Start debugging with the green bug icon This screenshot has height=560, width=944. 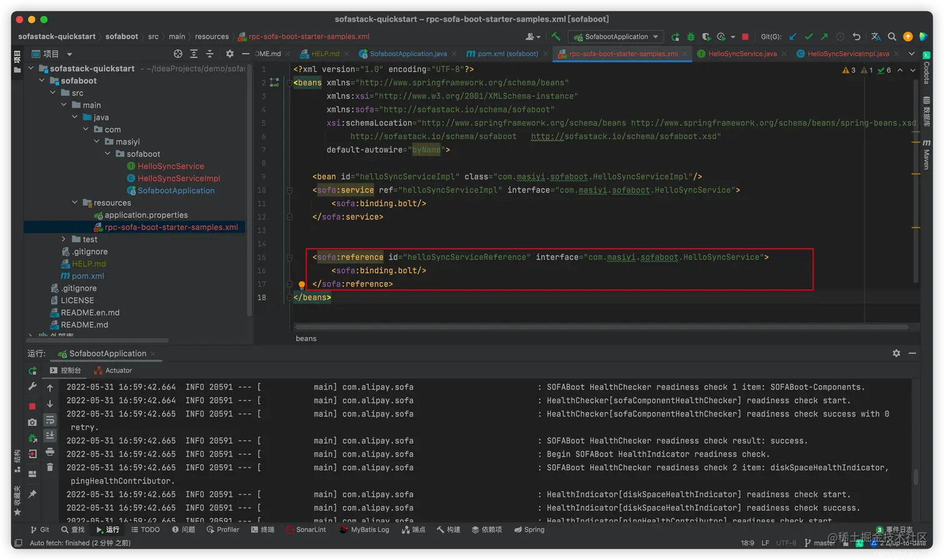[x=691, y=37]
